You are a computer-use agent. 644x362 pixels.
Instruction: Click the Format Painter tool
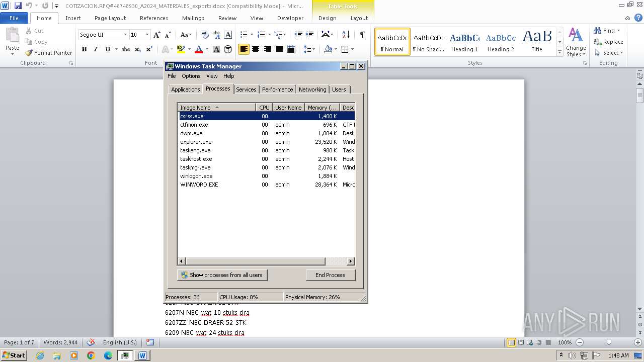49,53
